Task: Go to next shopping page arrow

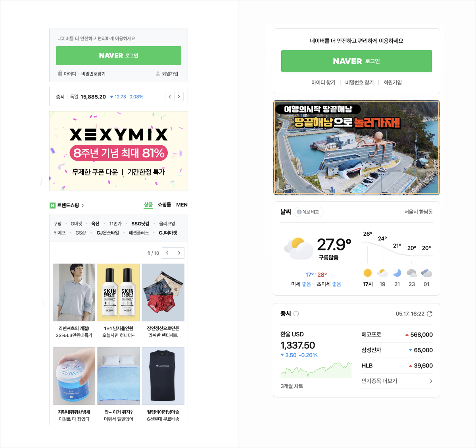Action: (x=179, y=253)
